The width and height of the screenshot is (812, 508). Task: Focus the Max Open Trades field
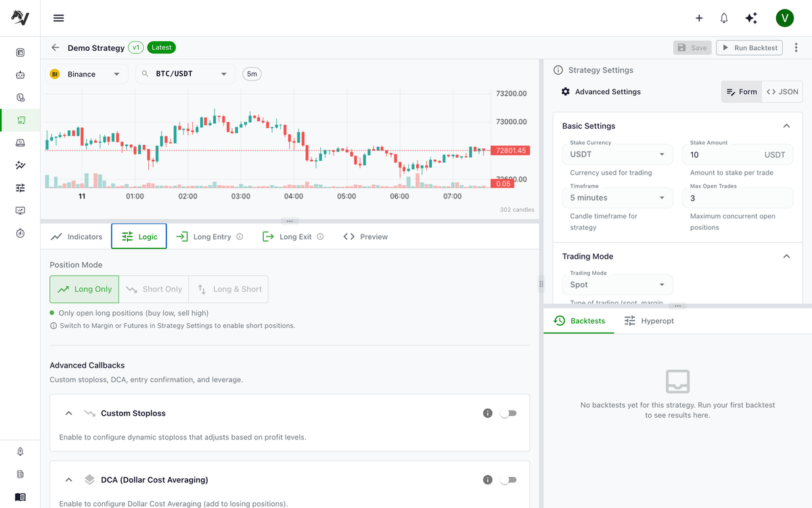pyautogui.click(x=738, y=198)
